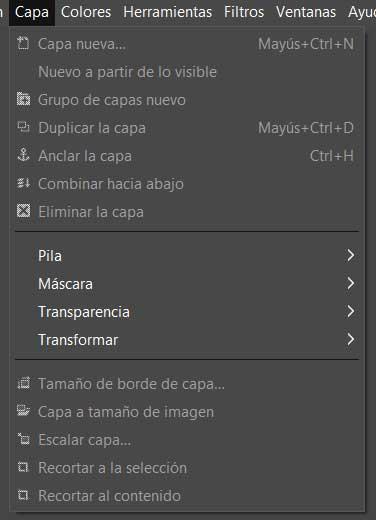Click the Eliminar la capa icon

click(x=23, y=211)
